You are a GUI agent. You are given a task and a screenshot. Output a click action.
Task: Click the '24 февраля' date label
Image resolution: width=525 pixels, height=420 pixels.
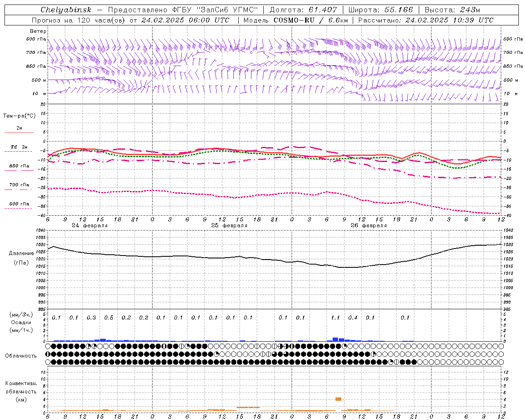tap(90, 226)
